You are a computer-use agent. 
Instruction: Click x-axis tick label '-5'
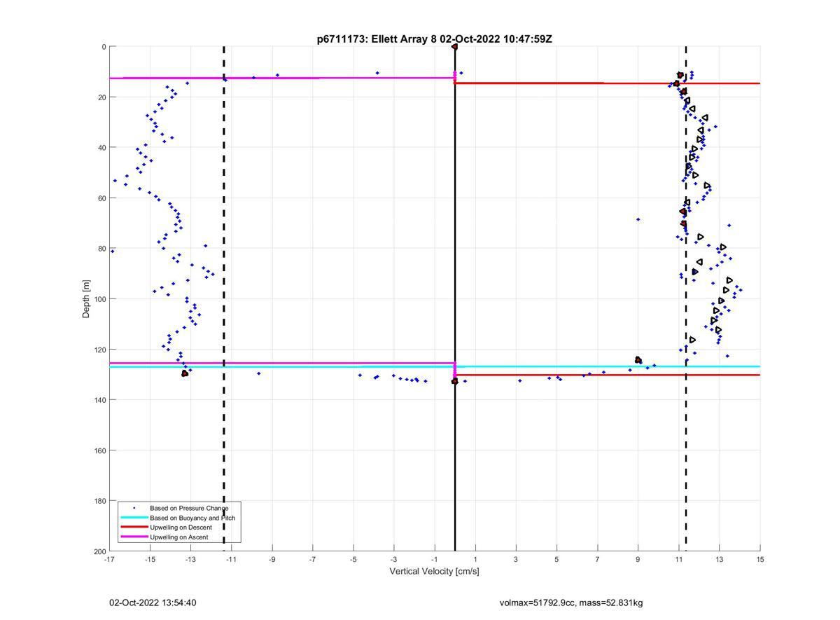[x=353, y=559]
